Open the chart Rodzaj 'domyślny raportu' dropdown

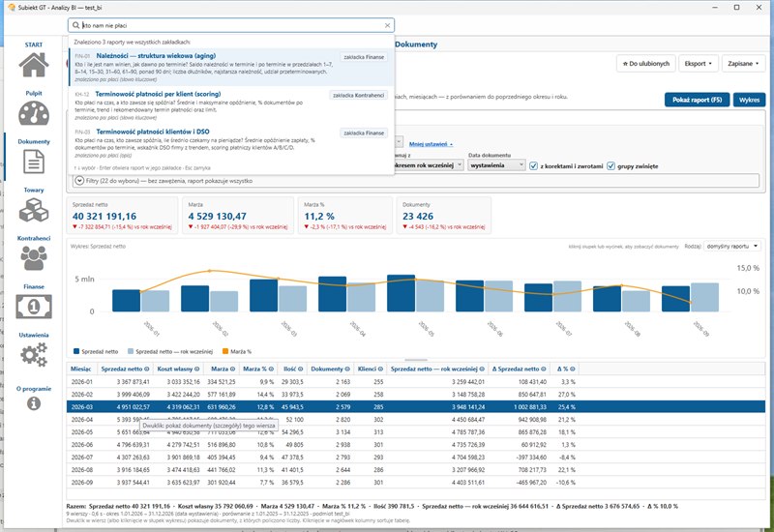point(731,246)
